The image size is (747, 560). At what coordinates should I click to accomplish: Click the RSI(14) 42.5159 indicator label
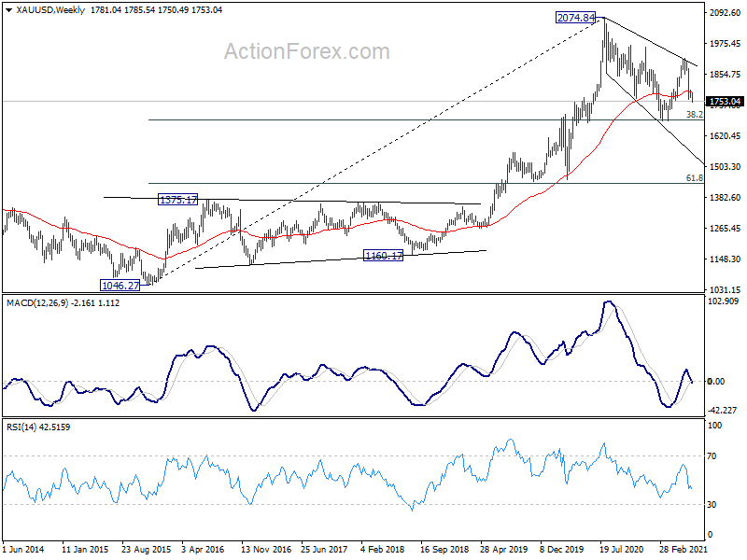(x=38, y=427)
